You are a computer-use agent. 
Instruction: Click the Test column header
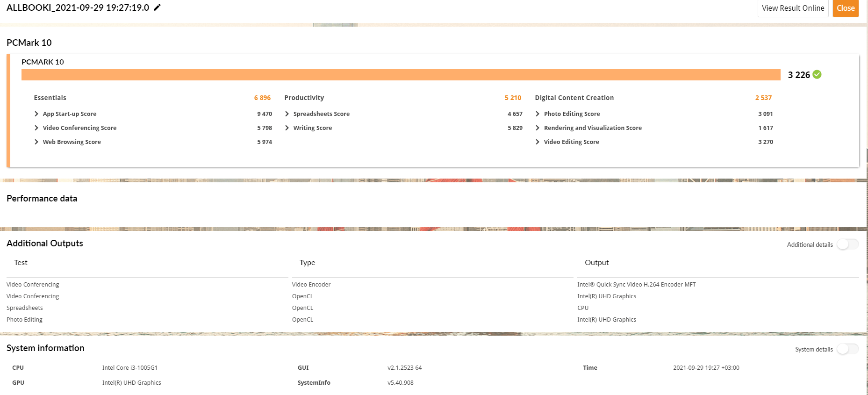pyautogui.click(x=21, y=263)
